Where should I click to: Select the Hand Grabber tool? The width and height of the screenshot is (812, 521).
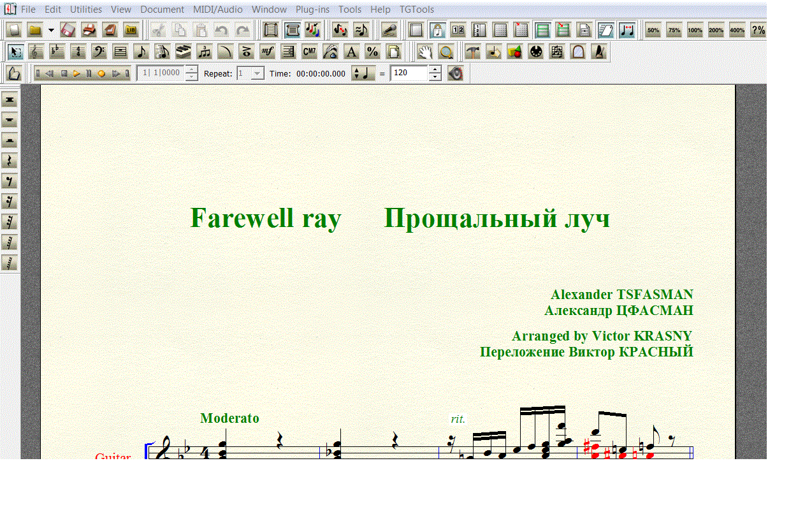click(x=425, y=52)
